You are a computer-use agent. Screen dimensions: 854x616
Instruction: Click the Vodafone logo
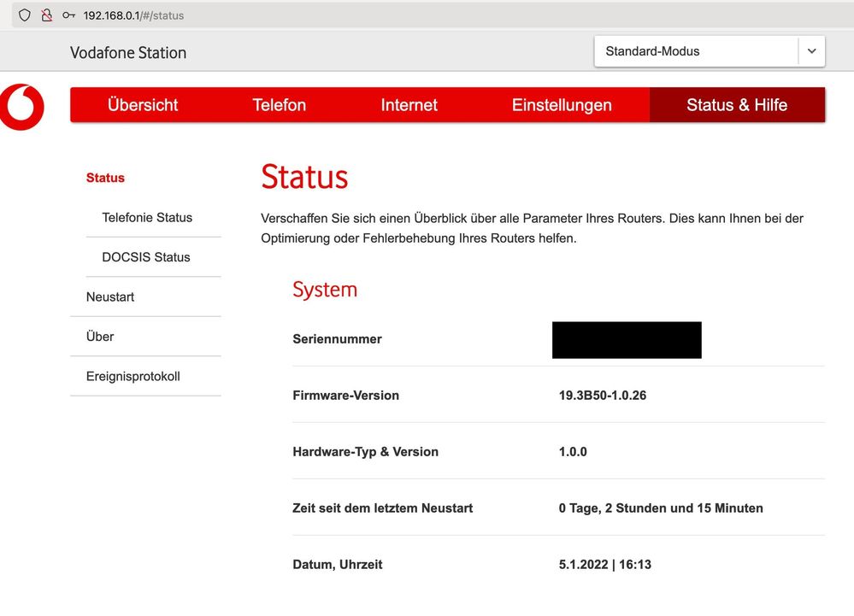[21, 107]
